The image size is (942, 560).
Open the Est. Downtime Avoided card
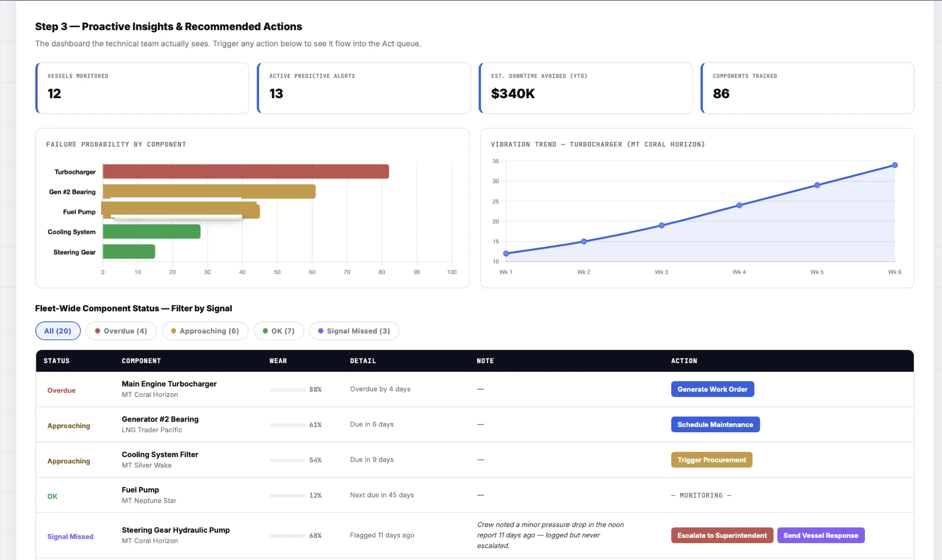tap(586, 88)
